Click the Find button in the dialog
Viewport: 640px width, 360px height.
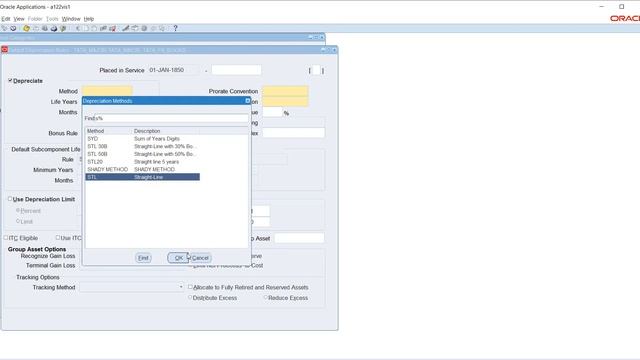click(143, 258)
